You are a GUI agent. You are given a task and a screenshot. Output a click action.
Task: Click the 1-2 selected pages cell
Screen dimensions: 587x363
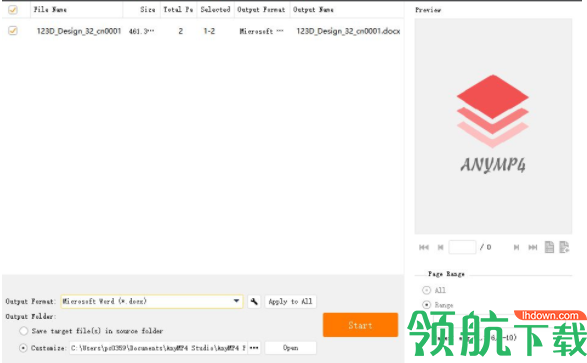(209, 31)
